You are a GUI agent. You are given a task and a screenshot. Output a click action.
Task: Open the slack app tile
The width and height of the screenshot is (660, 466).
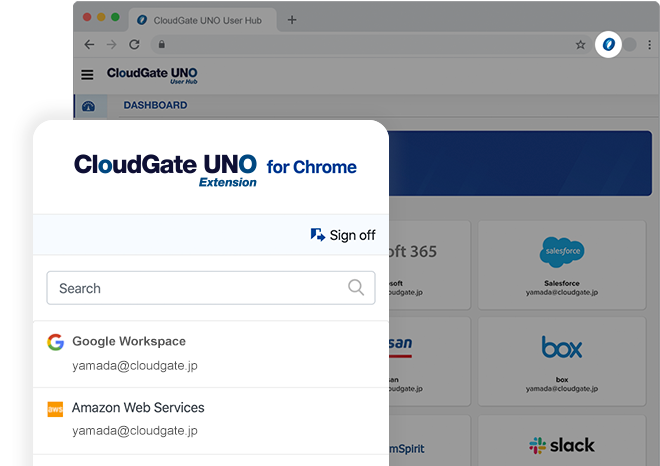coord(562,441)
